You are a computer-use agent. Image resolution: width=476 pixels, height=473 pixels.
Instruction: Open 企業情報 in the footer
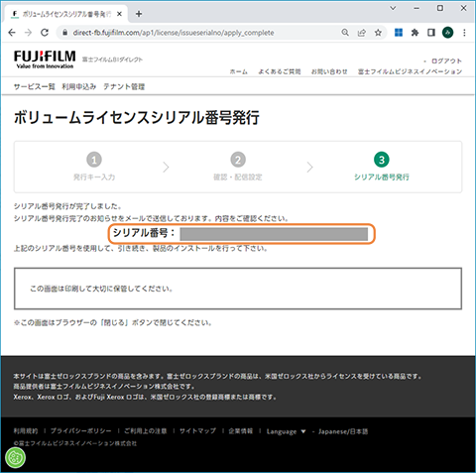241,431
